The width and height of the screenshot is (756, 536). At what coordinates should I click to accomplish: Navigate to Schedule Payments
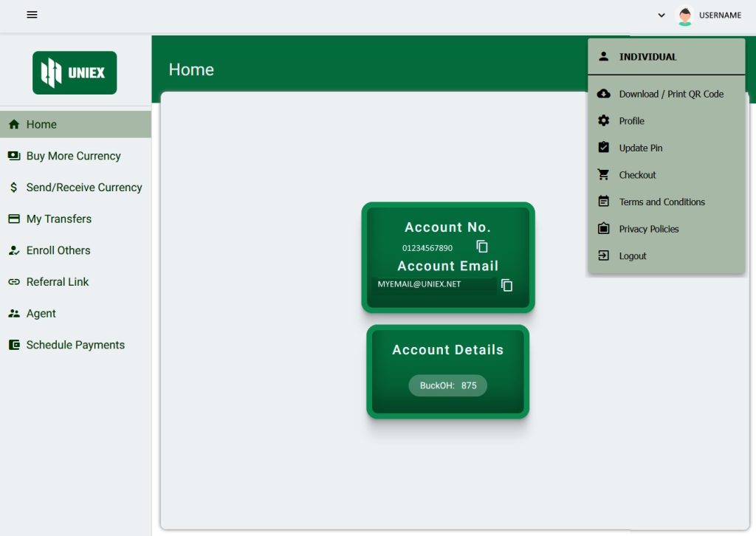click(75, 345)
